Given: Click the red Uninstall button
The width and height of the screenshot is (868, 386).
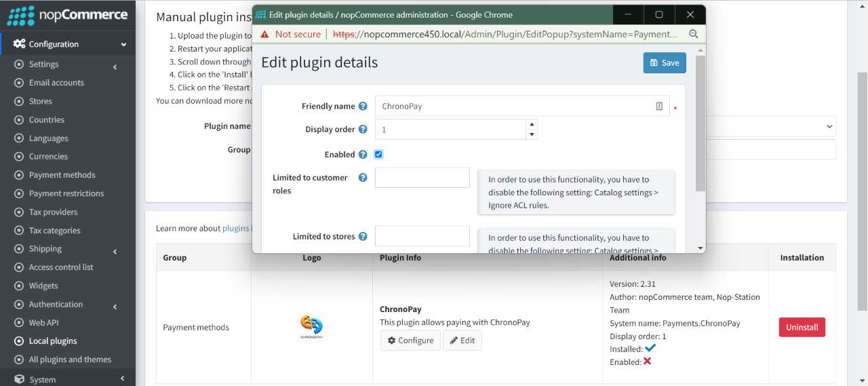Looking at the screenshot, I should (x=802, y=327).
